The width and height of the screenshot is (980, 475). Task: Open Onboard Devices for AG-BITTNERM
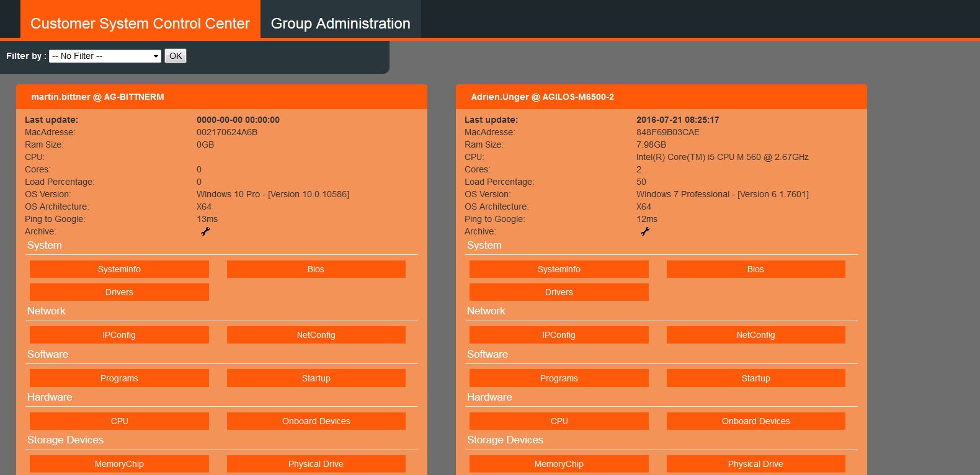point(316,421)
